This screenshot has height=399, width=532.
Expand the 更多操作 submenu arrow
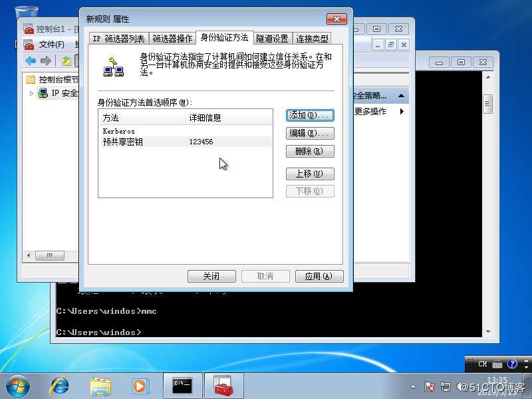(402, 111)
